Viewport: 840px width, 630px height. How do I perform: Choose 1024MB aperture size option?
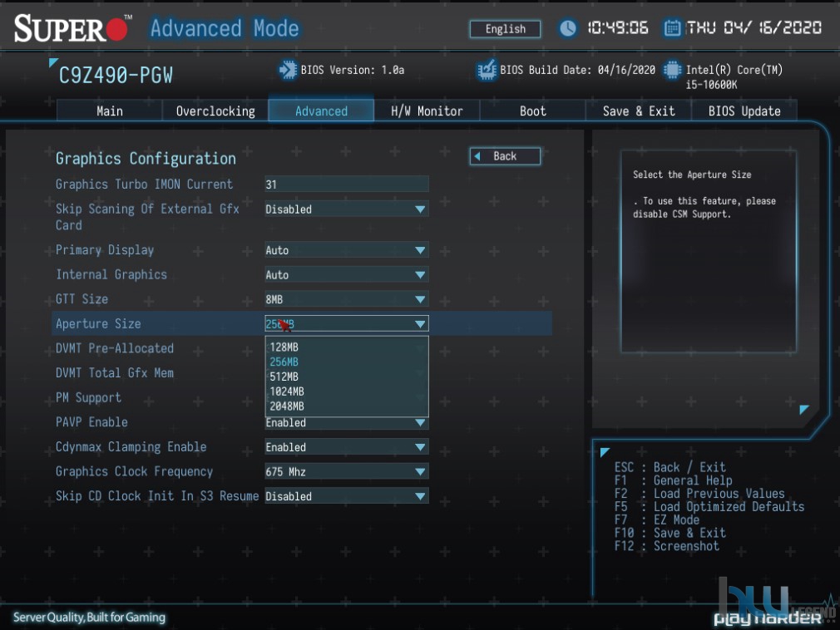pos(347,391)
